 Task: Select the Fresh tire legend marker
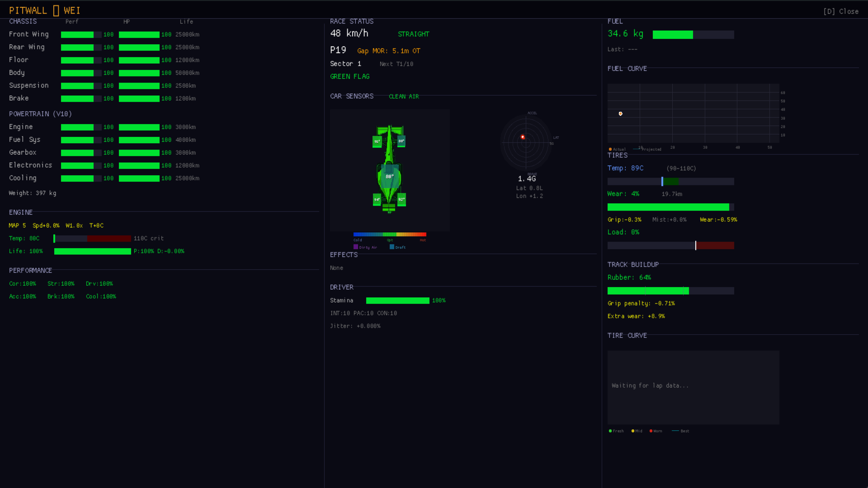coord(610,431)
